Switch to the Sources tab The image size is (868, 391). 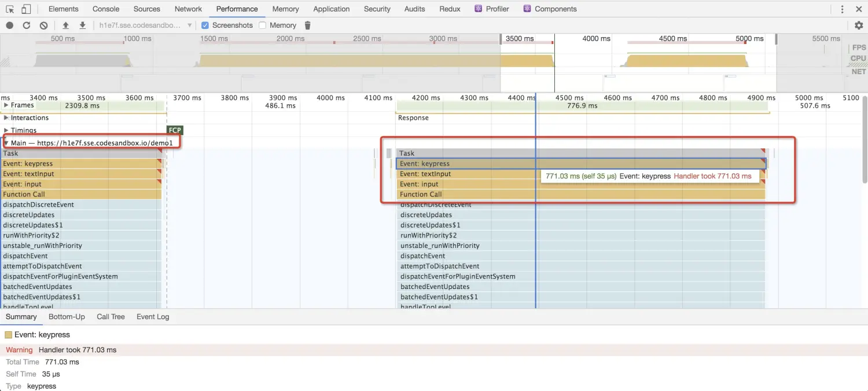147,9
